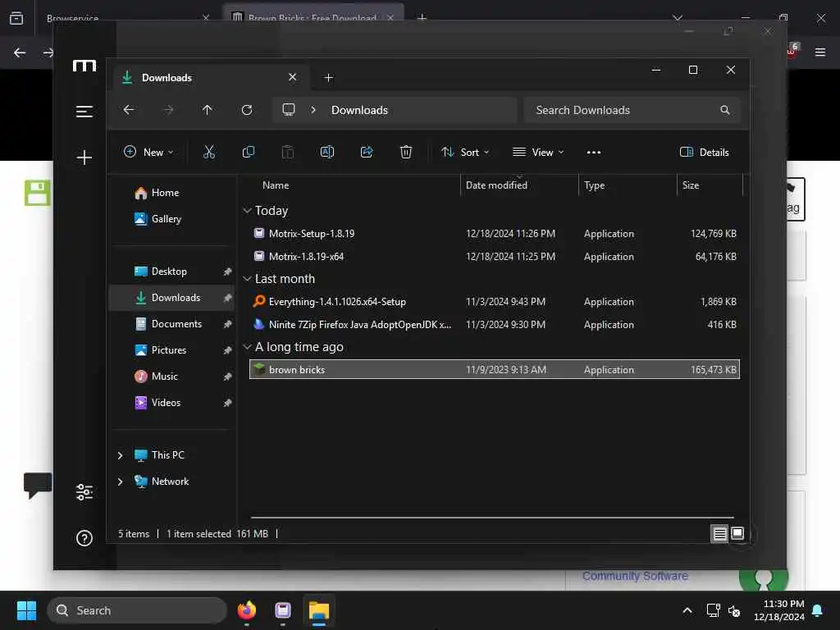The width and height of the screenshot is (840, 630).
Task: Collapse the A long time ago group
Action: click(248, 347)
